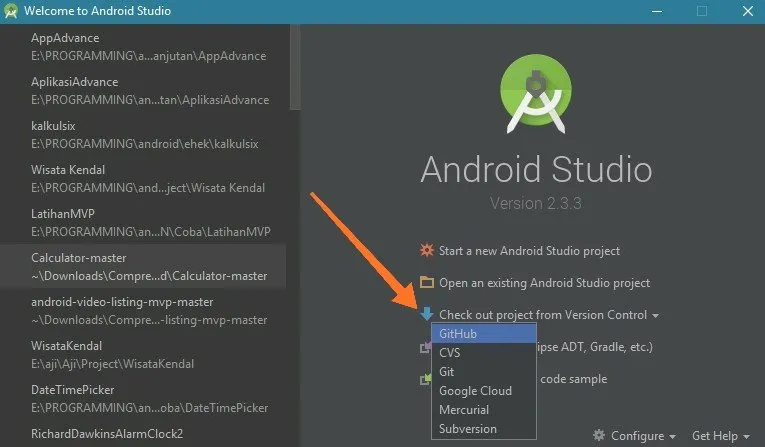Open the Configure dropdown arrow
Screen dimensions: 765x447
(x=672, y=436)
